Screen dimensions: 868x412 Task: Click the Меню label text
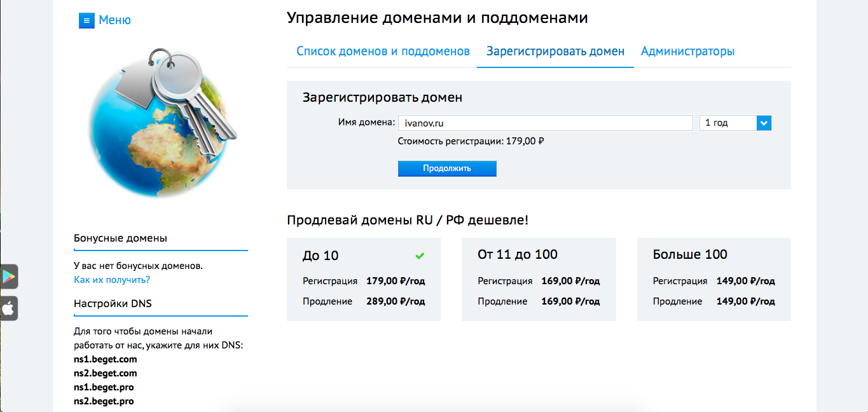pyautogui.click(x=114, y=20)
